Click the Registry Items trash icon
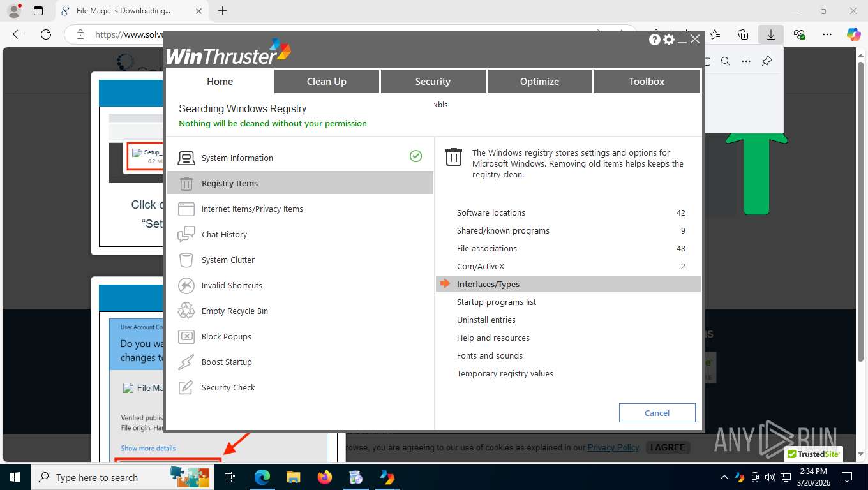Image resolution: width=868 pixels, height=490 pixels. coord(186,183)
